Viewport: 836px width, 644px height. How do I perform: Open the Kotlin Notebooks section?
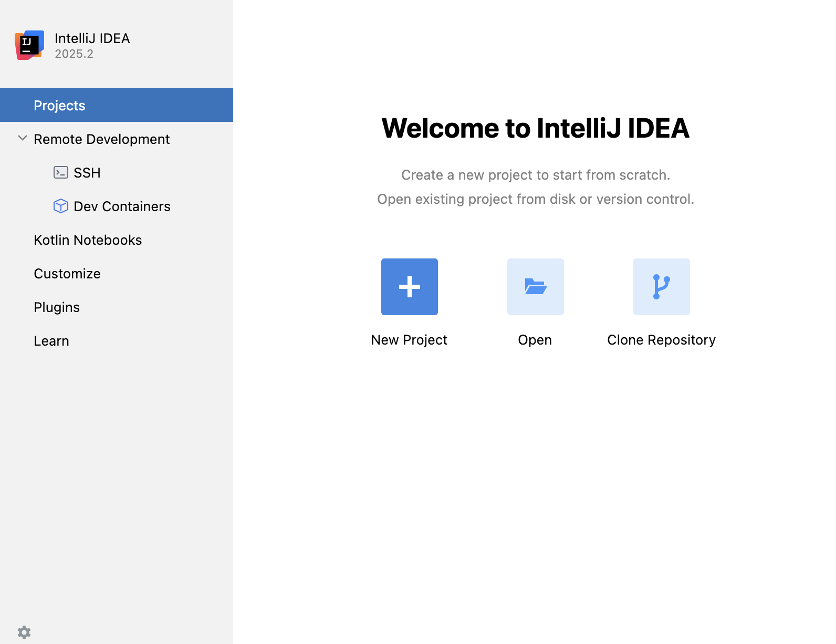point(88,240)
